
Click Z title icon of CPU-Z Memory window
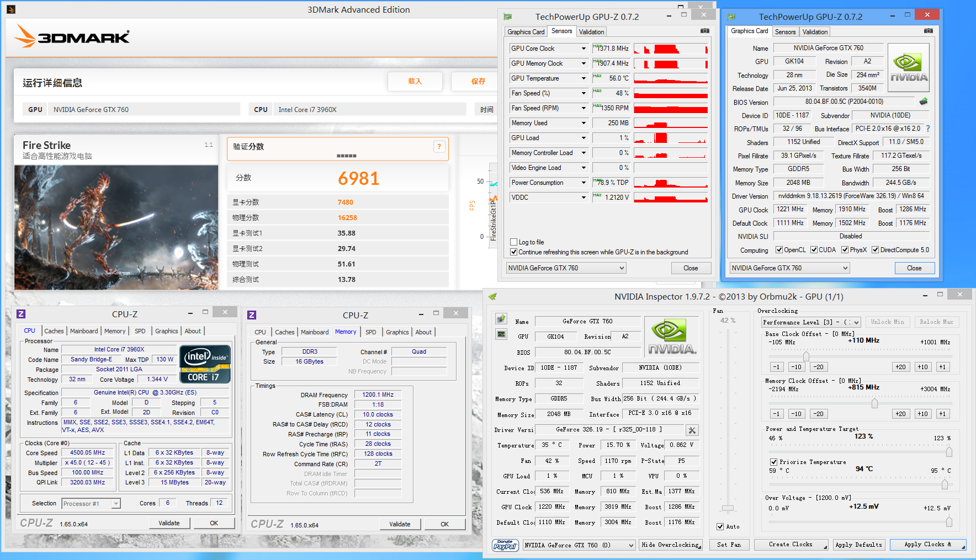click(x=252, y=315)
